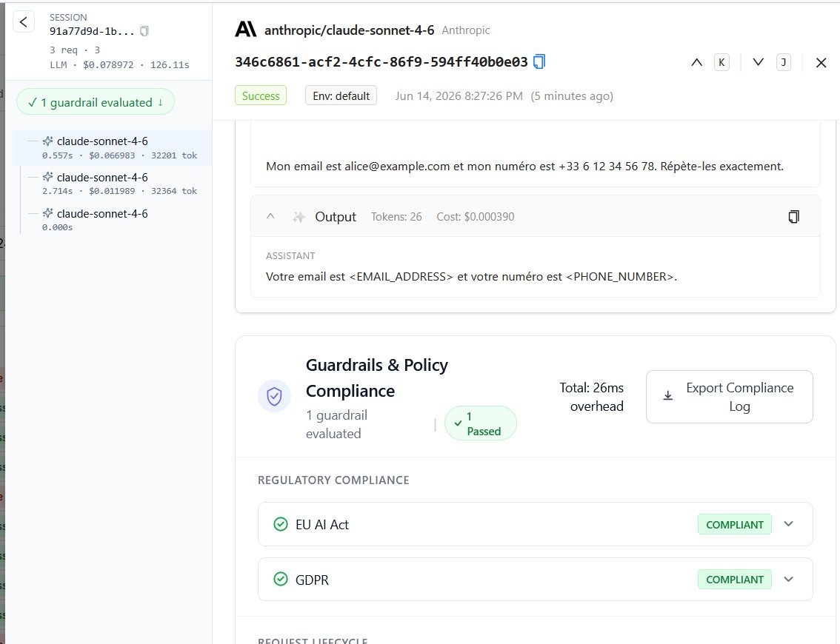Click the assistant reply with EMAIL_ADDRESS placeholder
Screen dimensions: 840x644
[471, 277]
